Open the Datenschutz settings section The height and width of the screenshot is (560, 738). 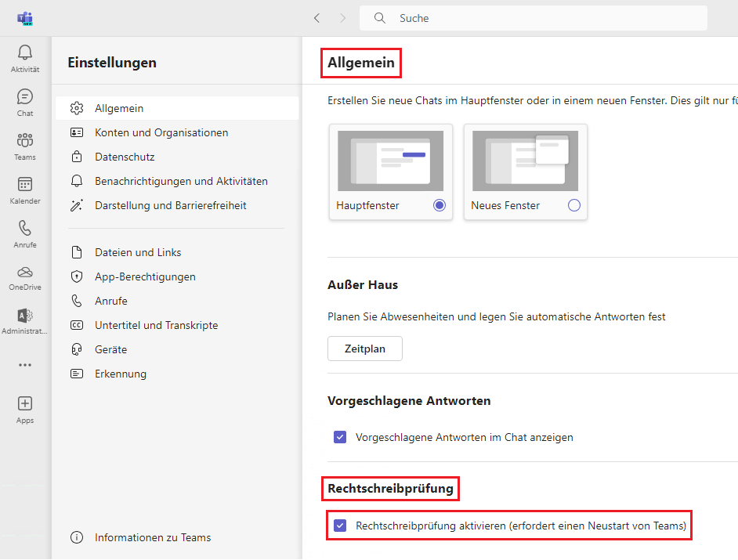(125, 156)
